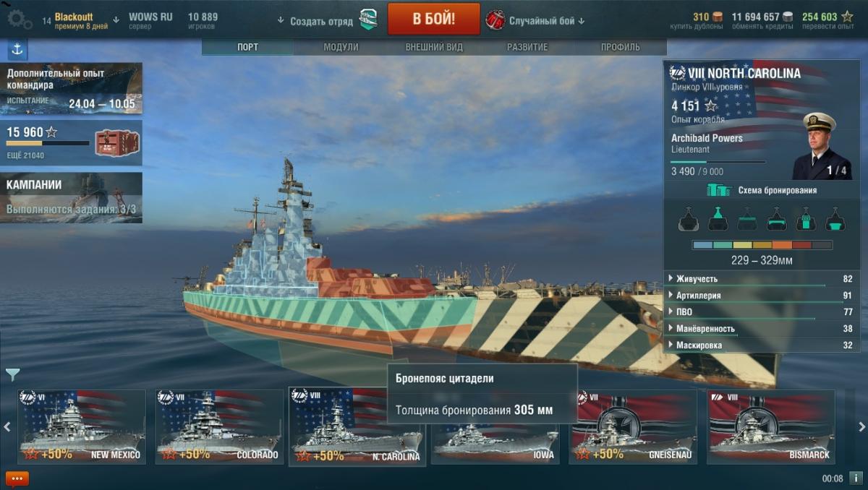This screenshot has width=868, height=490.
Task: Click the anchor port icon
Action: [17, 50]
